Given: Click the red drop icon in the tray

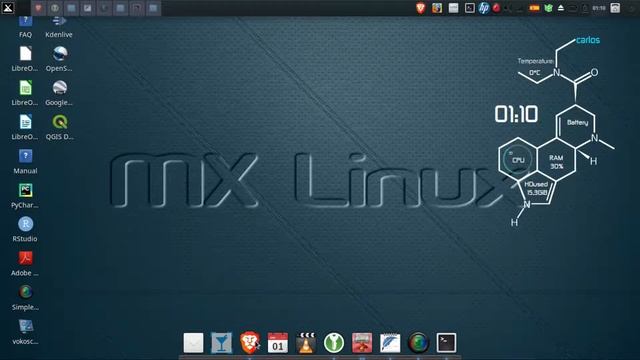Looking at the screenshot, I should [497, 8].
